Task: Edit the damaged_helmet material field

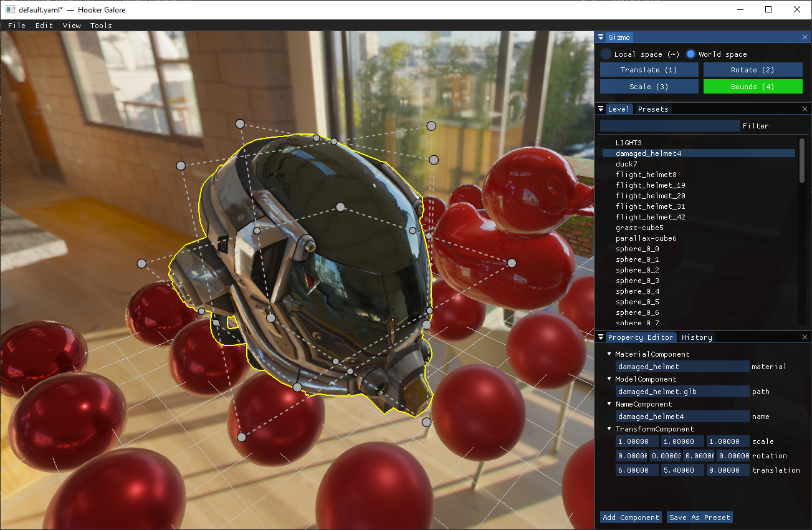Action: [x=682, y=367]
